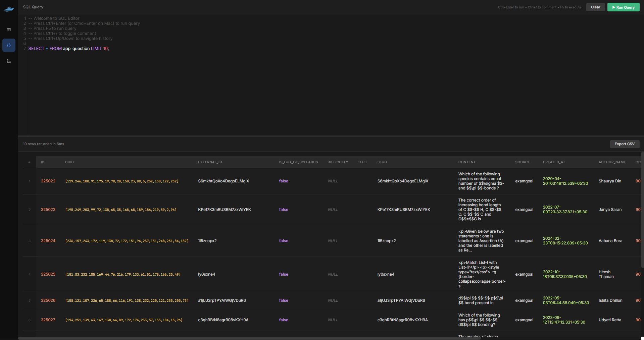This screenshot has width=644, height=340.
Task: Click the EXTERNAL_ID column header
Action: [210, 162]
